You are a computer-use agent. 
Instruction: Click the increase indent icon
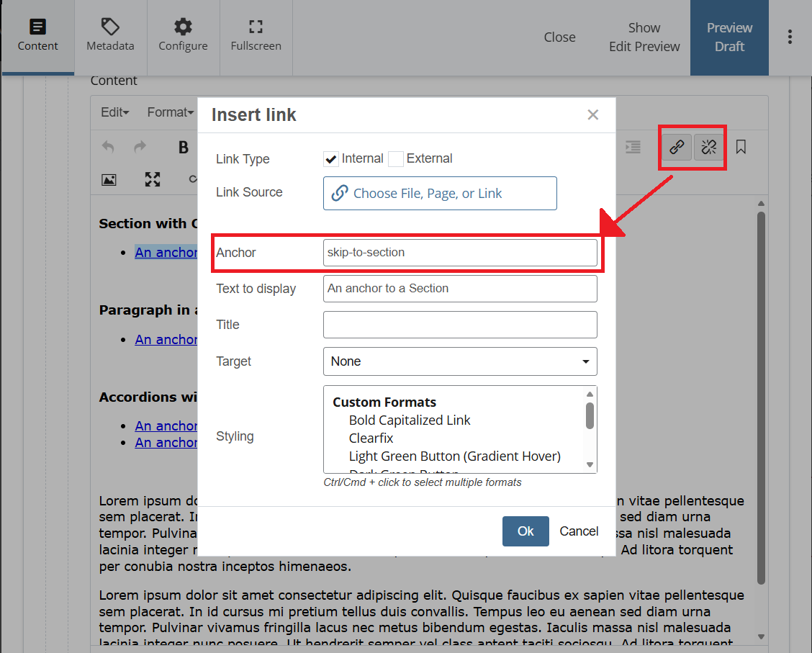pos(633,148)
